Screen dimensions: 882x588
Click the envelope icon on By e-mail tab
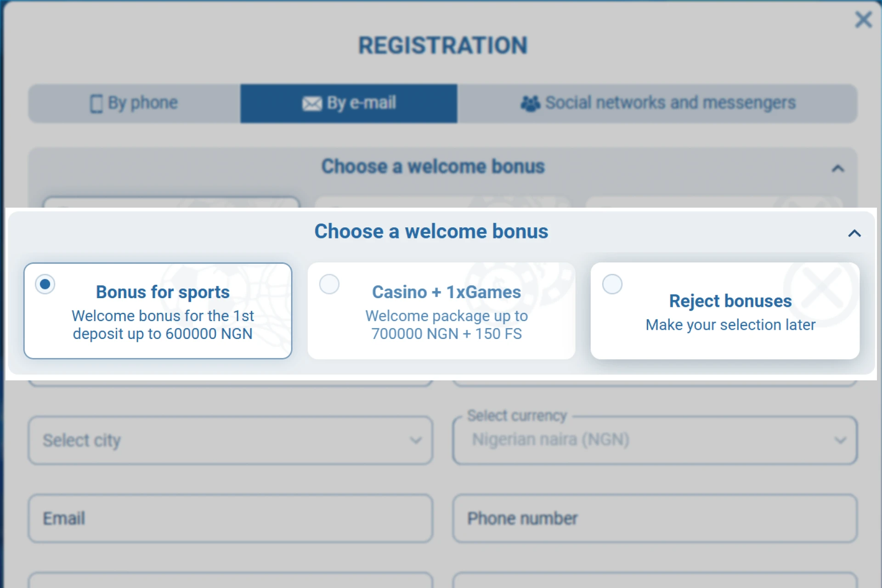(x=312, y=103)
